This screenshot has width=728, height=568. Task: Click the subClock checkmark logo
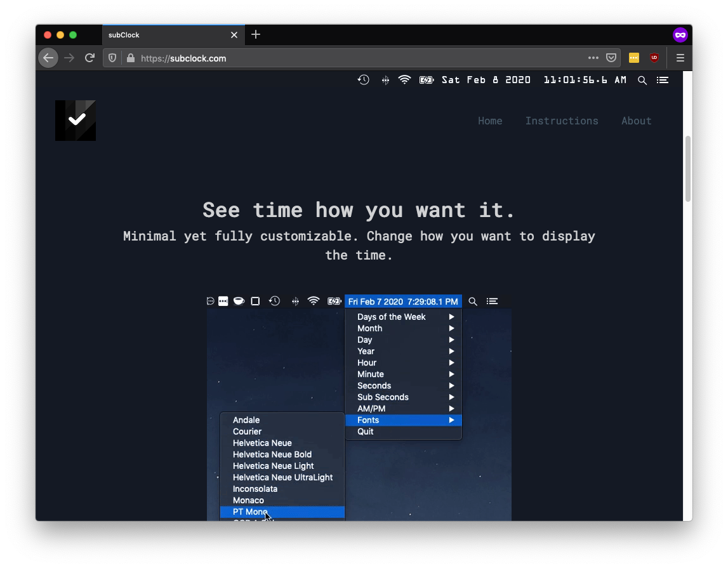click(x=76, y=120)
